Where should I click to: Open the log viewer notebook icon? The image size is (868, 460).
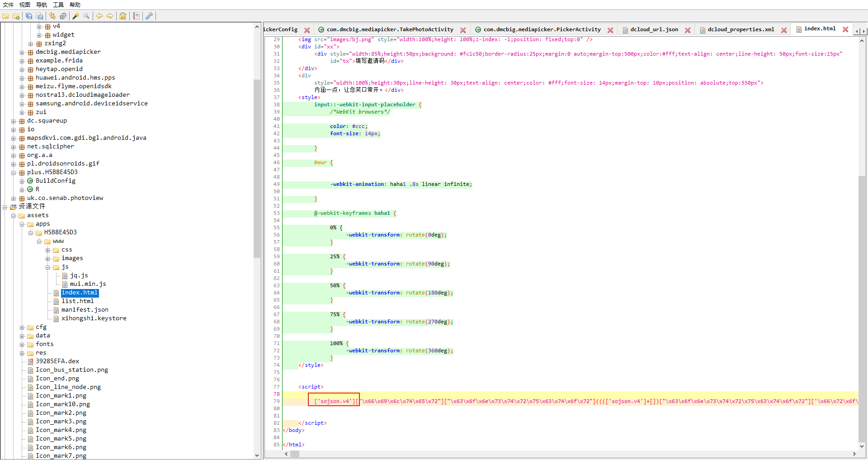136,16
